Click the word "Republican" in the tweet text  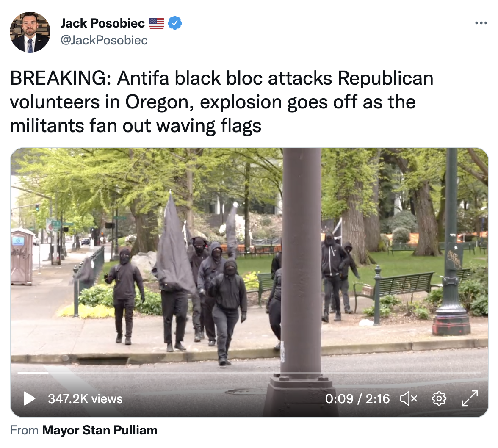(x=385, y=78)
